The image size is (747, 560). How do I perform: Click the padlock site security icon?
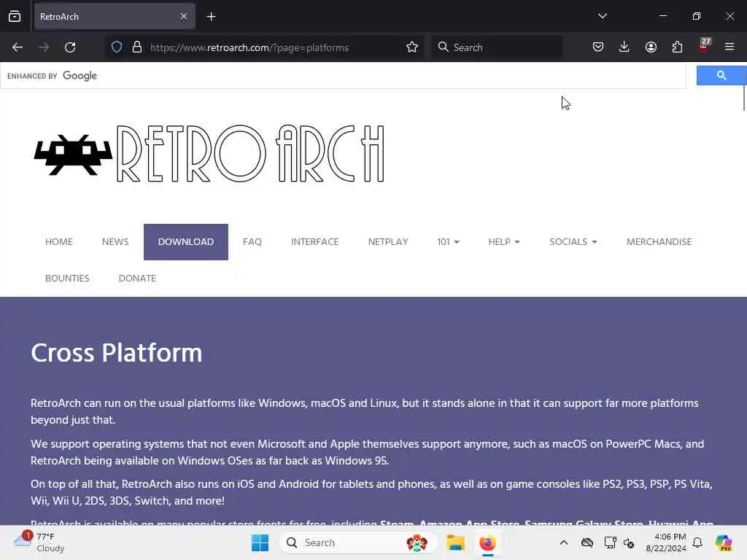(x=137, y=47)
